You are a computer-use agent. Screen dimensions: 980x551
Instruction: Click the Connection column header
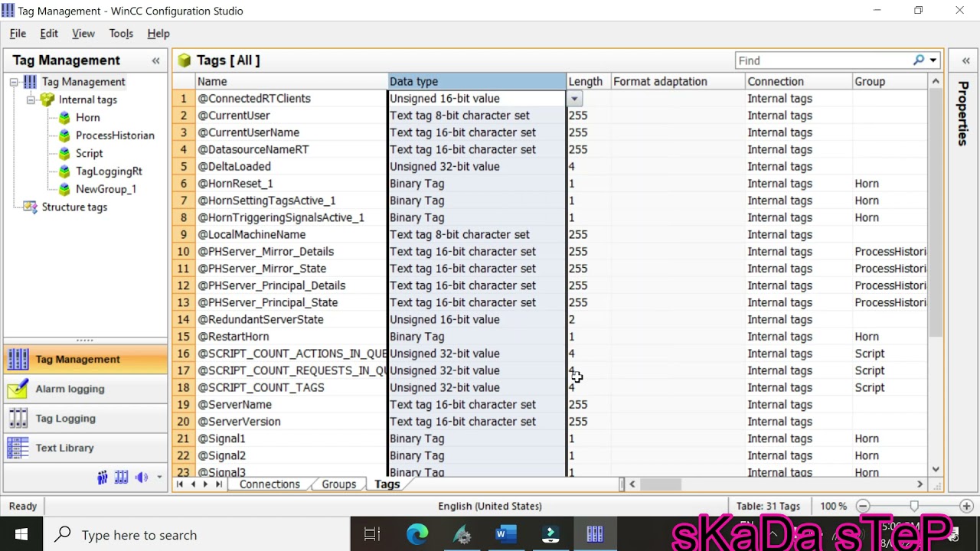click(x=799, y=81)
